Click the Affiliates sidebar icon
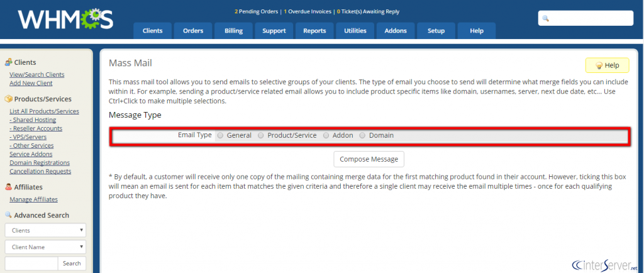 9,187
